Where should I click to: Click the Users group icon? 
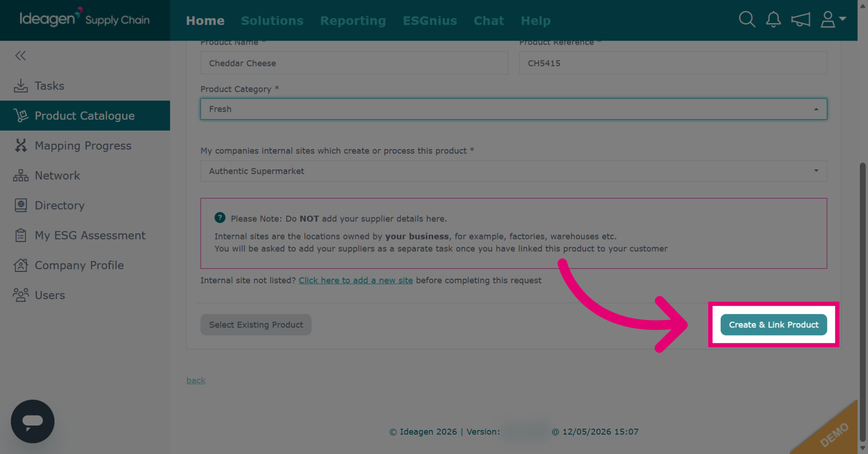[21, 295]
